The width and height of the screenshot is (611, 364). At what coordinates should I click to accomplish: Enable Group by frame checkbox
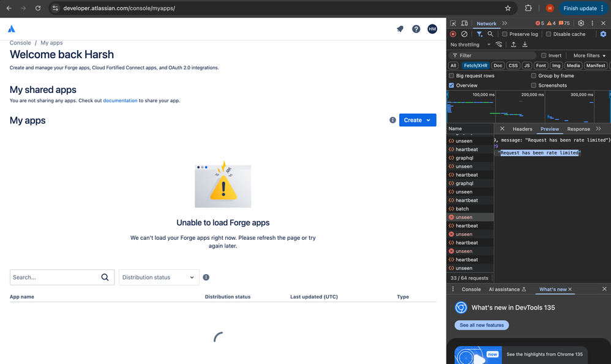533,75
